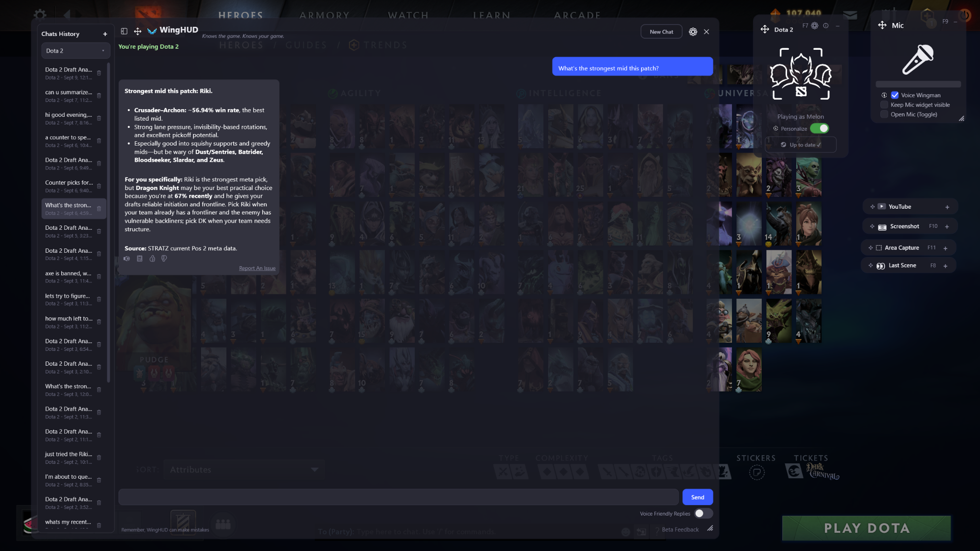Click the Send button
The width and height of the screenshot is (980, 551).
coord(698,497)
